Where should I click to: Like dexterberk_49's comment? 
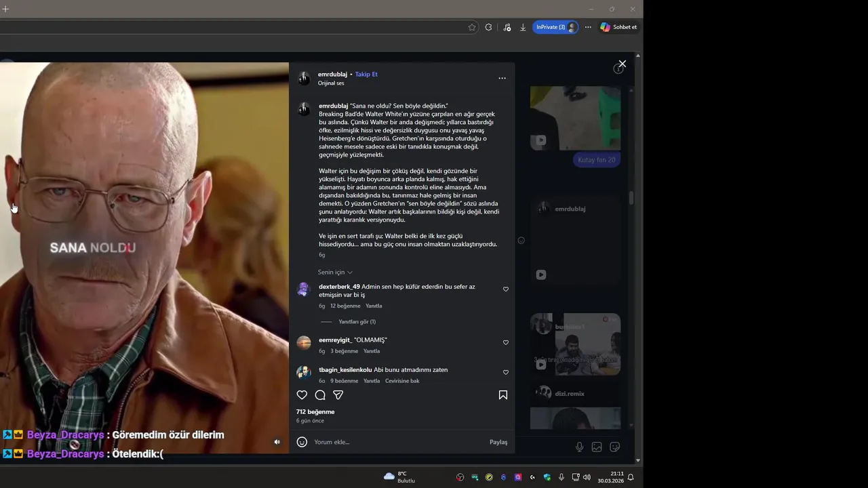[x=506, y=289]
